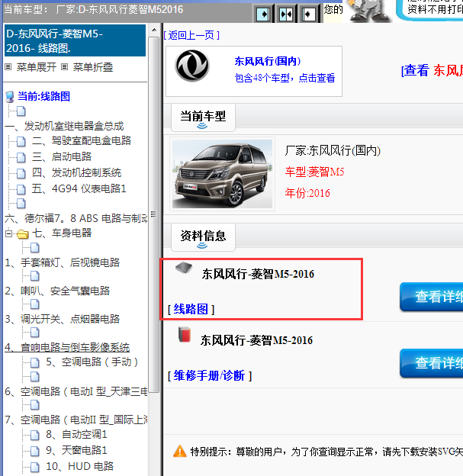Open 8、自动空调1 tree item

point(76,434)
